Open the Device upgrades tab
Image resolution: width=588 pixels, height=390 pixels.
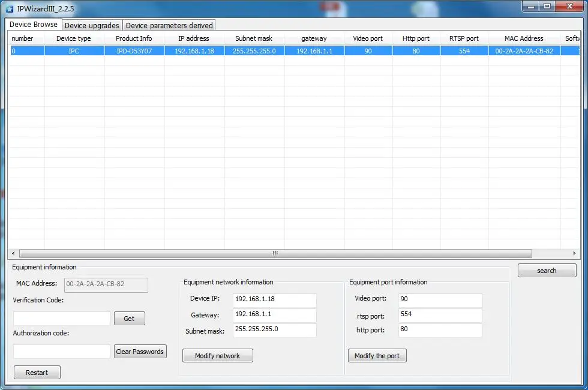[x=92, y=25]
